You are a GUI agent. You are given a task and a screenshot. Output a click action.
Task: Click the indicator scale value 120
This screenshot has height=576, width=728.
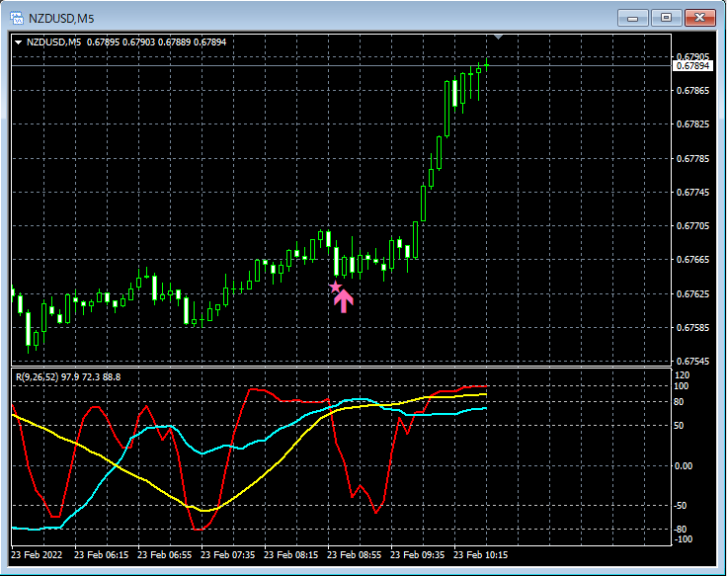pos(682,375)
